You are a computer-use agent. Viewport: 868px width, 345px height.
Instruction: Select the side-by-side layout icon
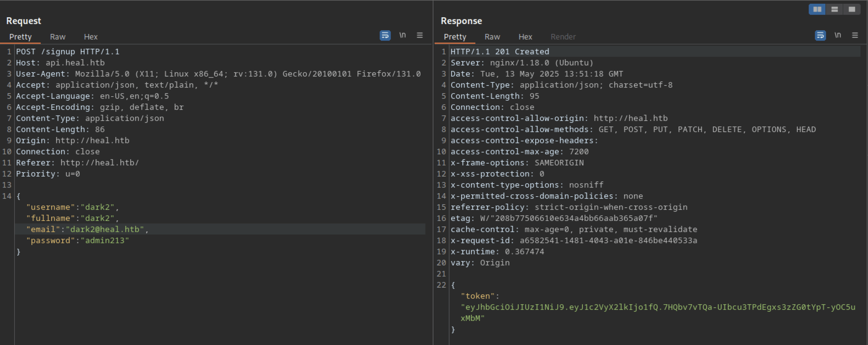(x=817, y=9)
